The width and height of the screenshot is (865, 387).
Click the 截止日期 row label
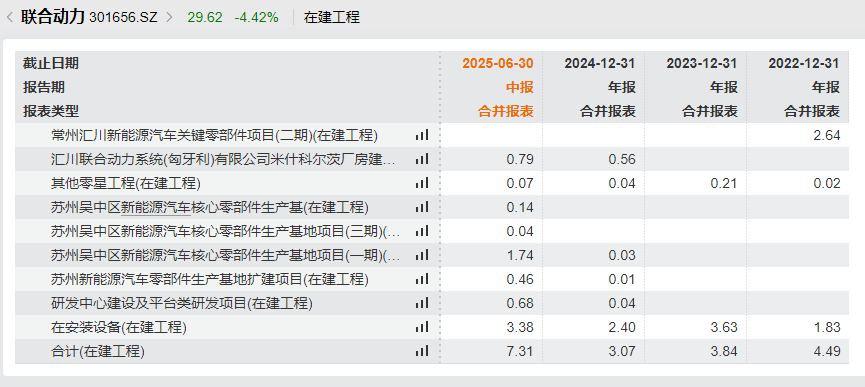[51, 63]
